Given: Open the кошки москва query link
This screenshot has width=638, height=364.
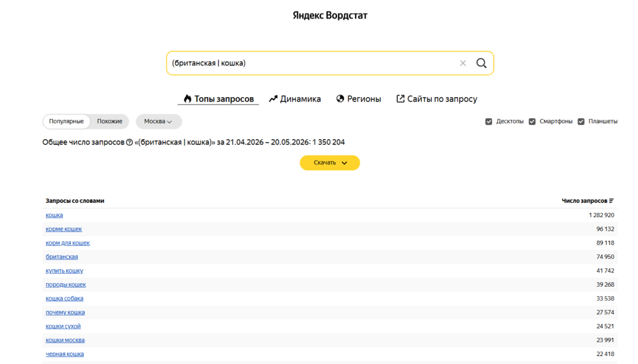Looking at the screenshot, I should point(65,340).
